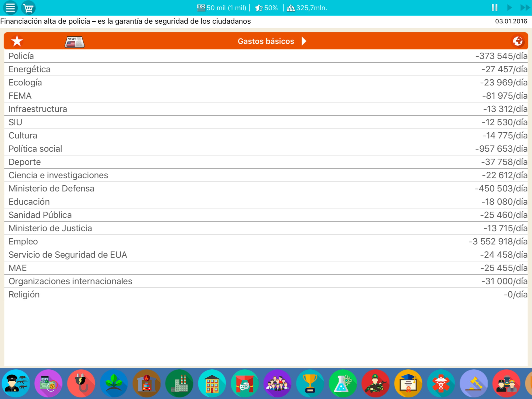Click the police officer ministry icon
This screenshot has height=399, width=532.
(x=16, y=383)
